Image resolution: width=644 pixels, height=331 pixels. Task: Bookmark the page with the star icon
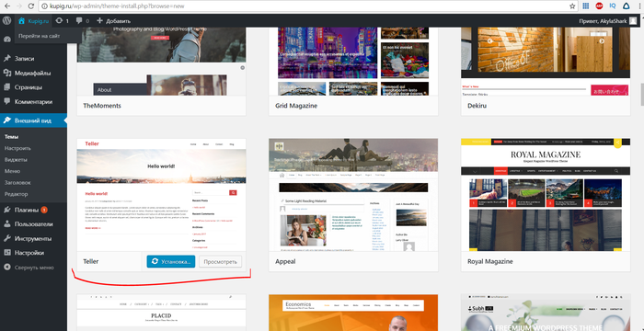click(x=572, y=6)
